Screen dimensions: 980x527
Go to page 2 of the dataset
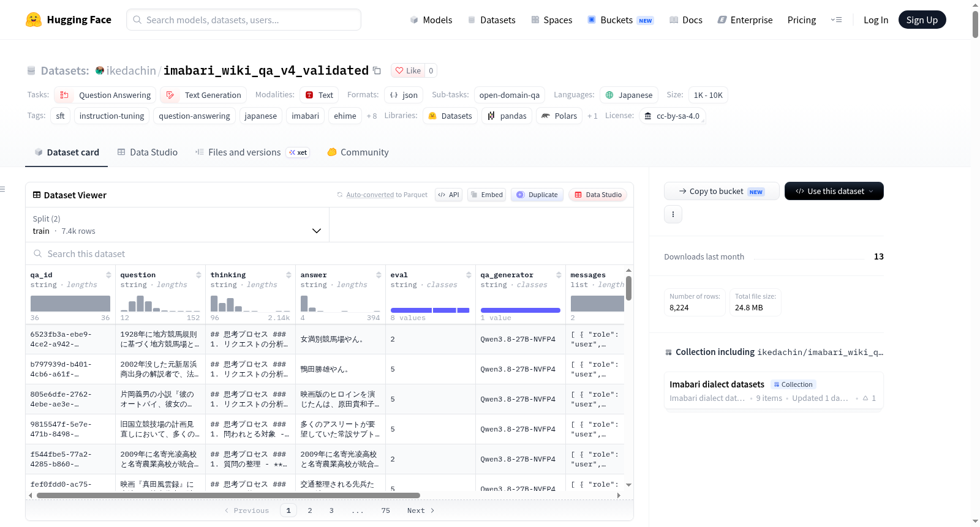[x=310, y=510]
